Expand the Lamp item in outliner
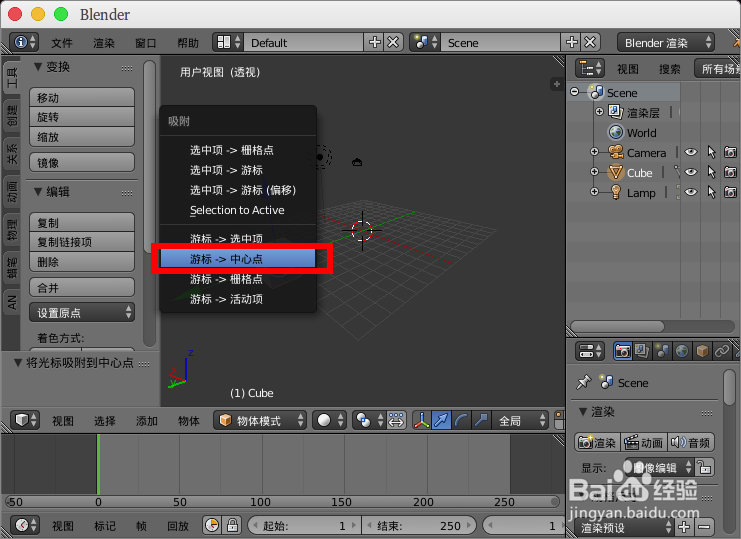Screen dimensions: 741x539 [595, 192]
